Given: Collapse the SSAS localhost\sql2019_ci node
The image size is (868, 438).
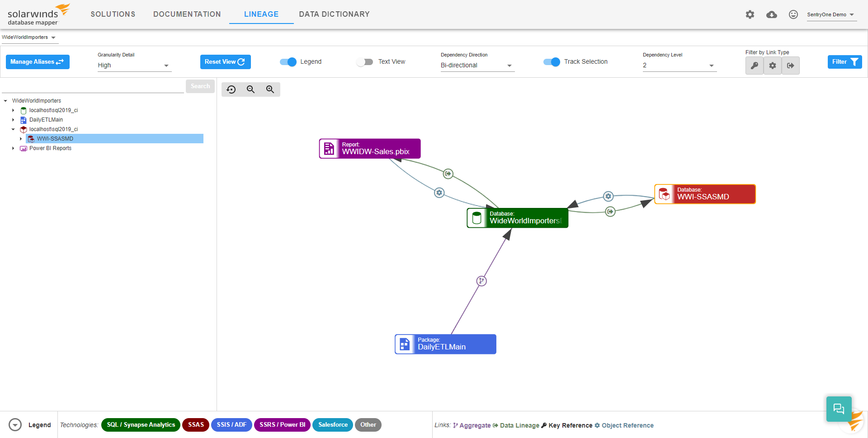Looking at the screenshot, I should point(13,129).
